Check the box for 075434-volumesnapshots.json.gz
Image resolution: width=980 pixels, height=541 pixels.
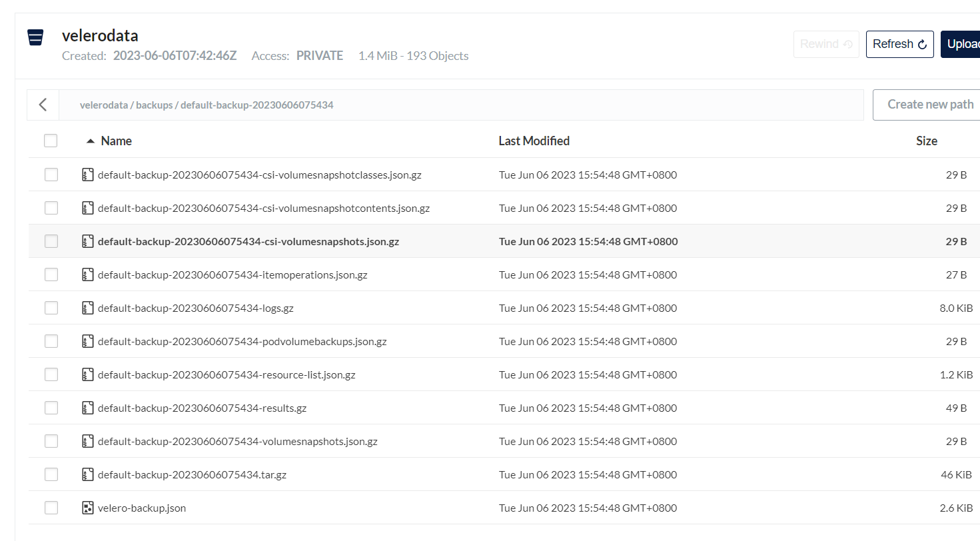pos(51,442)
